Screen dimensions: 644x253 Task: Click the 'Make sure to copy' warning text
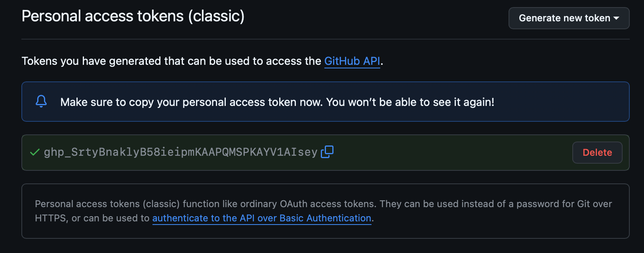pos(190,102)
